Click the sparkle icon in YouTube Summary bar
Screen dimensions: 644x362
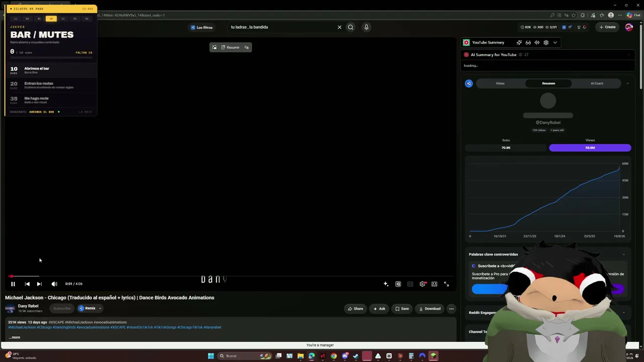coord(519,43)
